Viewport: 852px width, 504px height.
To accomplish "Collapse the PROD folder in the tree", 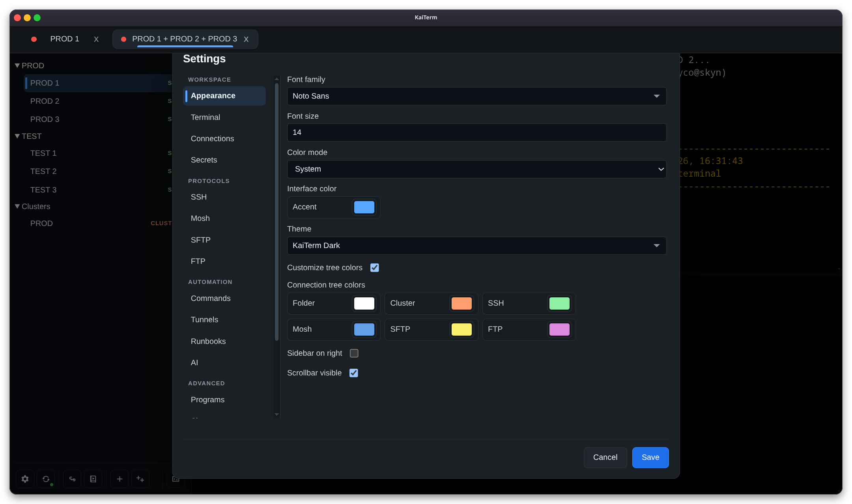I will click(17, 65).
